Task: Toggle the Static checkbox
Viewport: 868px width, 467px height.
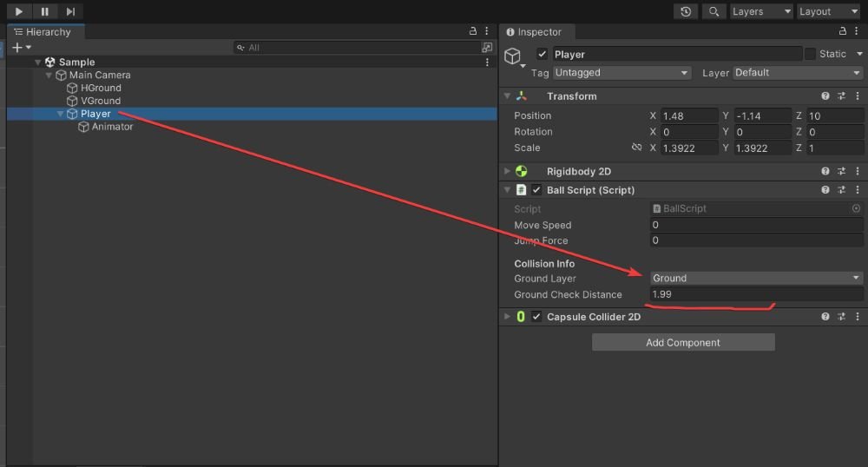Action: tap(810, 54)
